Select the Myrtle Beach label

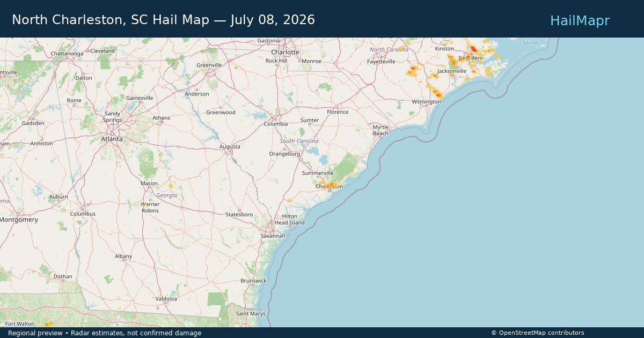coord(380,130)
